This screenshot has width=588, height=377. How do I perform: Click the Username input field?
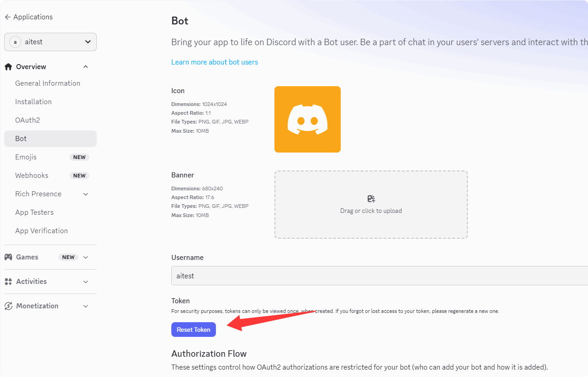tap(379, 276)
